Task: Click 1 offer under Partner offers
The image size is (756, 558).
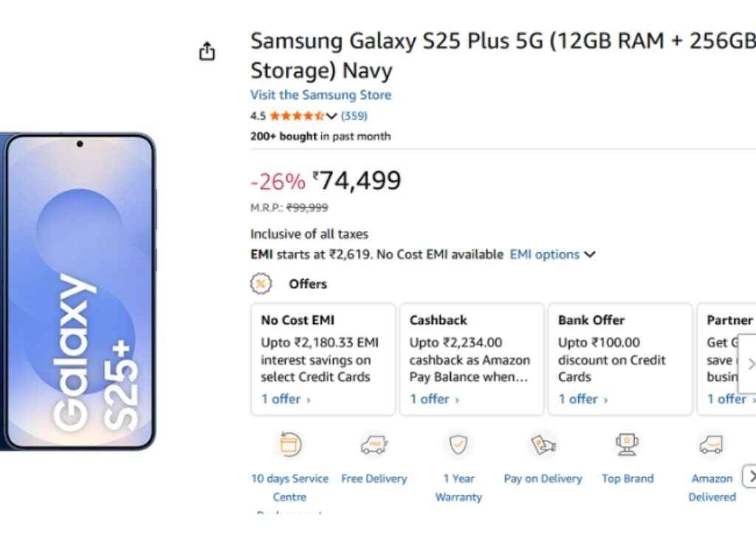Action: [x=725, y=399]
